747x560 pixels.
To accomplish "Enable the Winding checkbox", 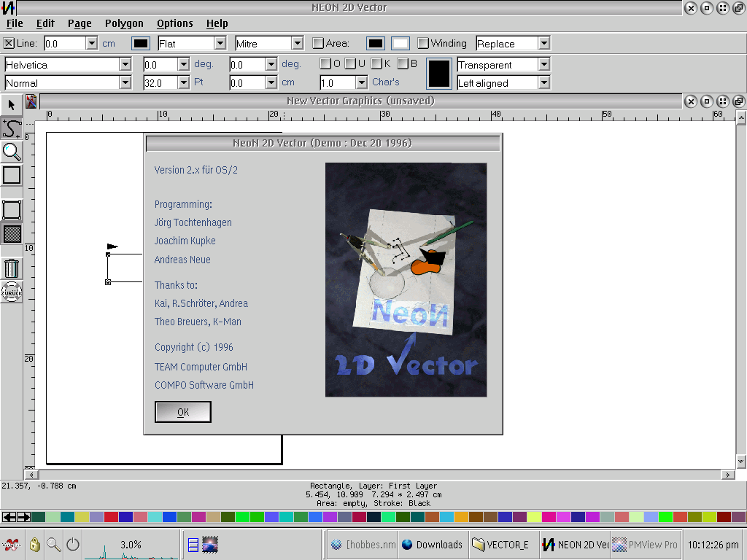I will point(422,43).
